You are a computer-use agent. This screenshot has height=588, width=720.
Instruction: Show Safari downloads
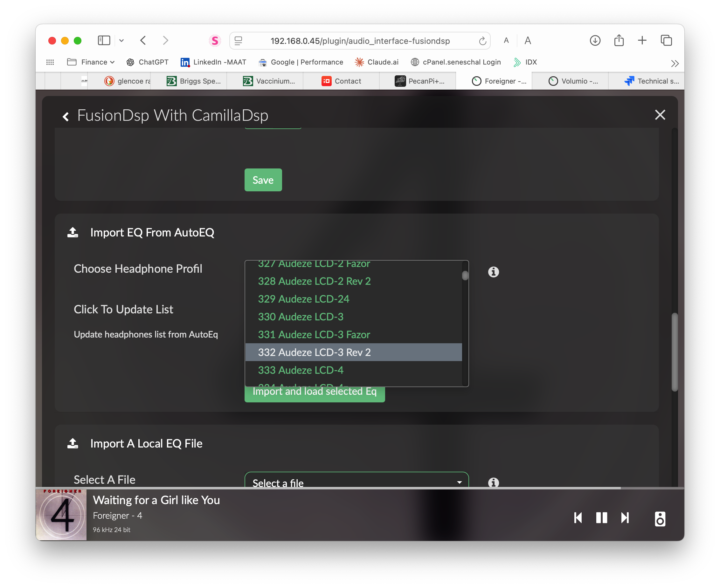tap(595, 41)
